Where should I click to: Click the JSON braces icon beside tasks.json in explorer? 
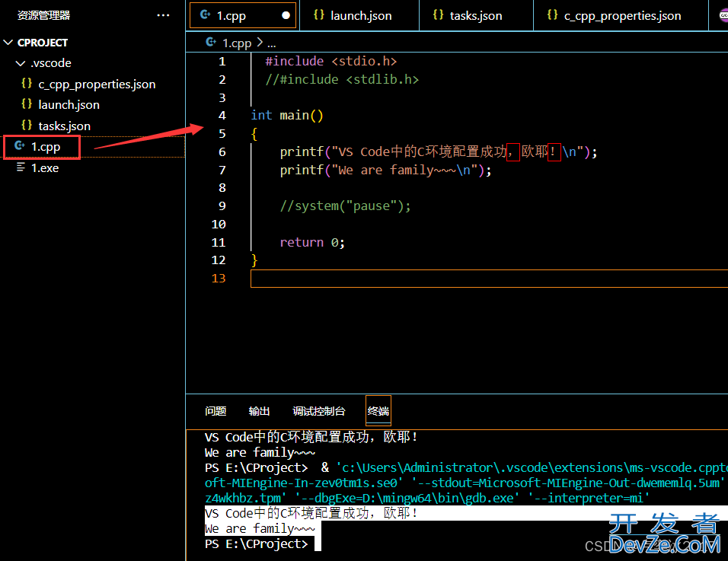(27, 125)
